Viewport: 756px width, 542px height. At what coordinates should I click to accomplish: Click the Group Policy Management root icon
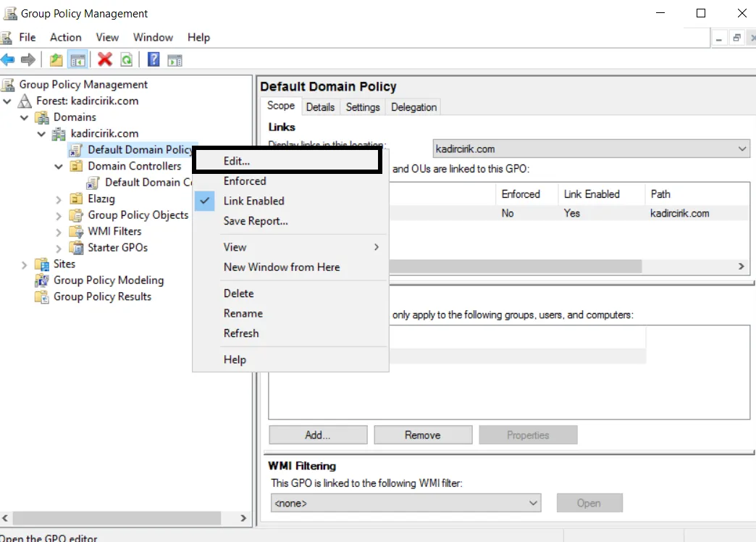[8, 85]
